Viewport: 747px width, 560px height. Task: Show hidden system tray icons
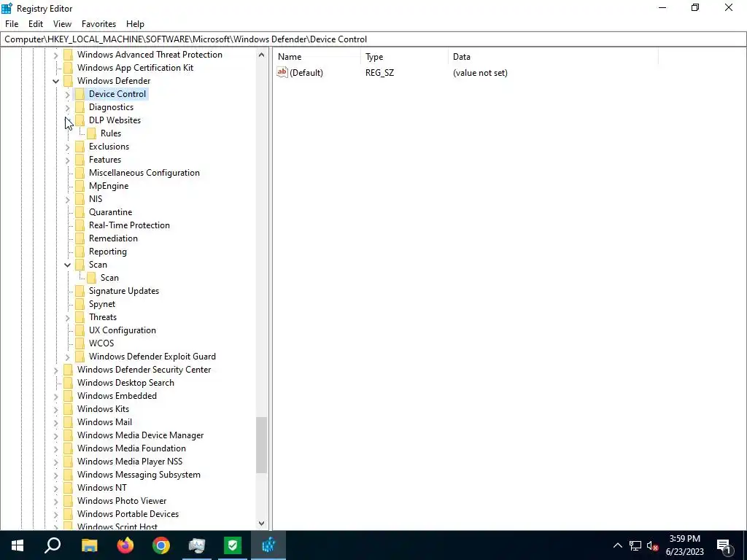tap(617, 545)
